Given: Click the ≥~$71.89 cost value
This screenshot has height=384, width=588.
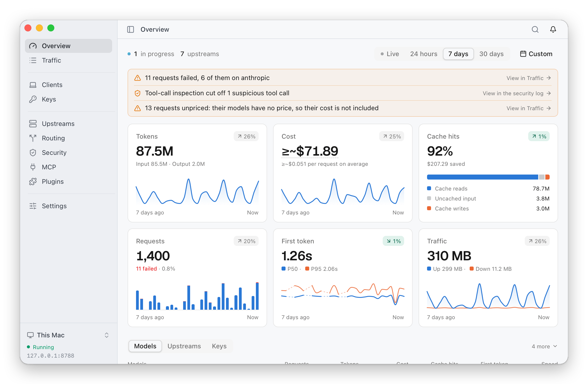Looking at the screenshot, I should click(310, 151).
